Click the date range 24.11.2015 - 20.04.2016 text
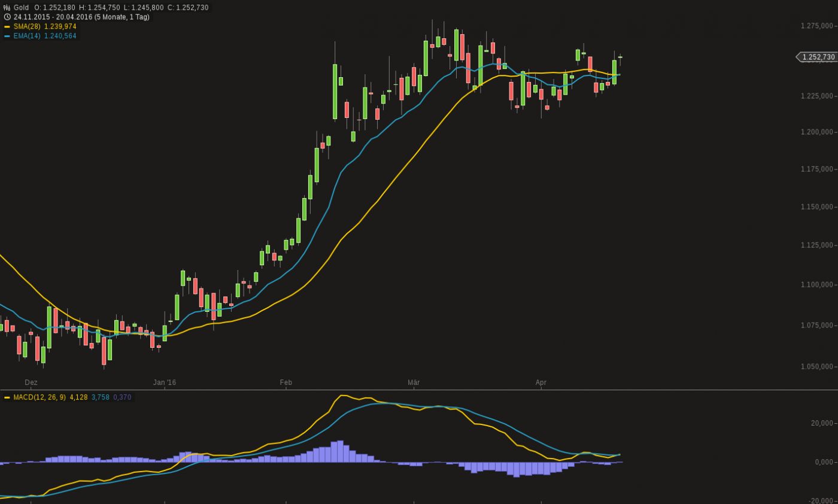 53,17
